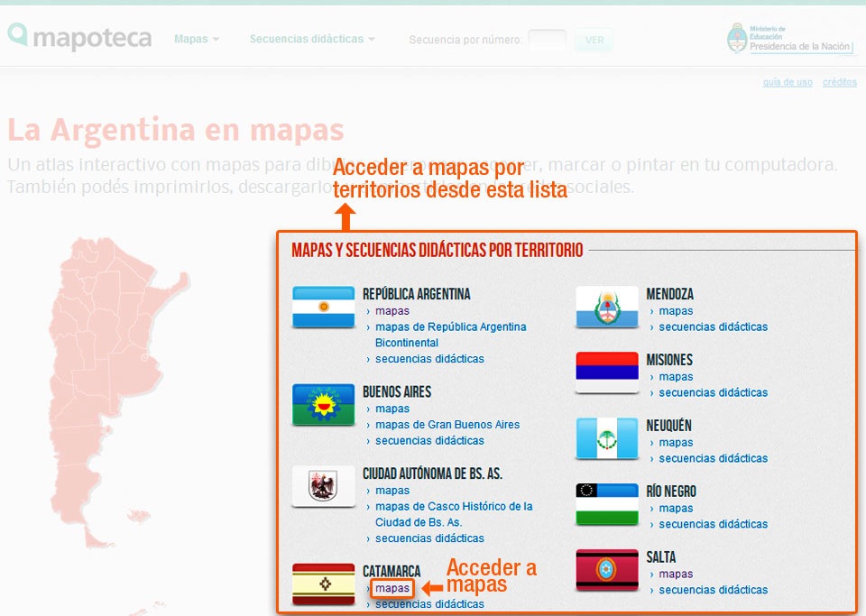Viewport: 866px width, 616px height.
Task: Click the República Argentina flag icon
Action: pyautogui.click(x=322, y=308)
